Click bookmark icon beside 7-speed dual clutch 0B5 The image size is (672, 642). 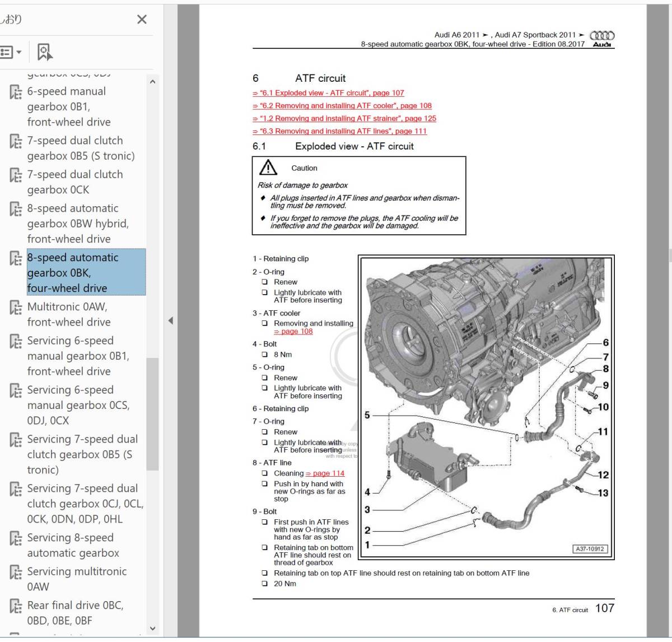click(16, 141)
